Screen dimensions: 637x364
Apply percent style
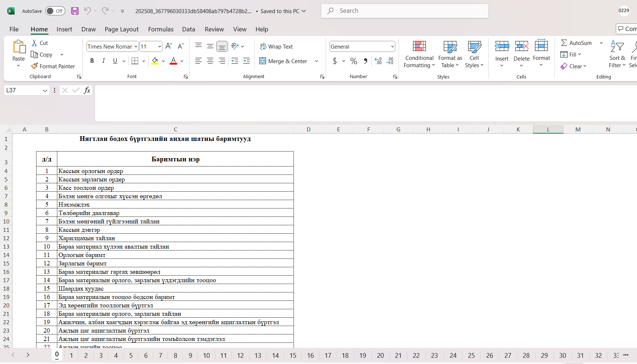354,61
